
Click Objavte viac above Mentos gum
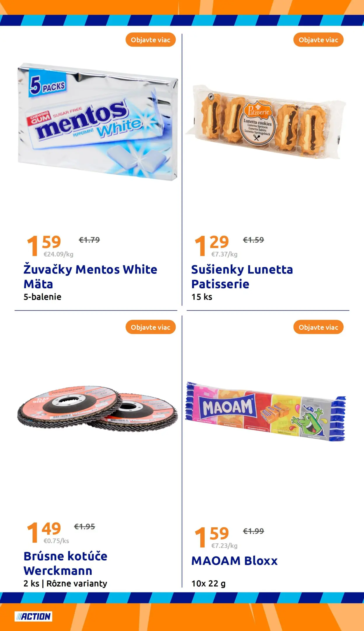pyautogui.click(x=150, y=40)
